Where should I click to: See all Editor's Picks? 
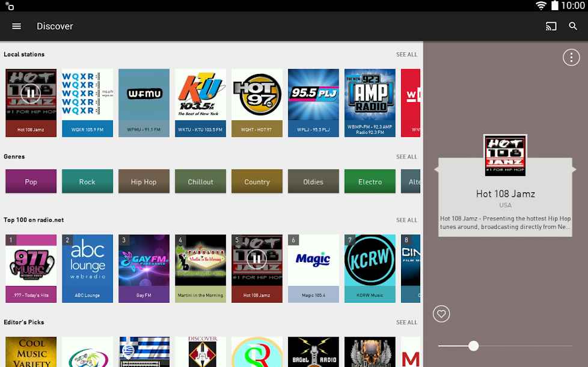tap(407, 323)
